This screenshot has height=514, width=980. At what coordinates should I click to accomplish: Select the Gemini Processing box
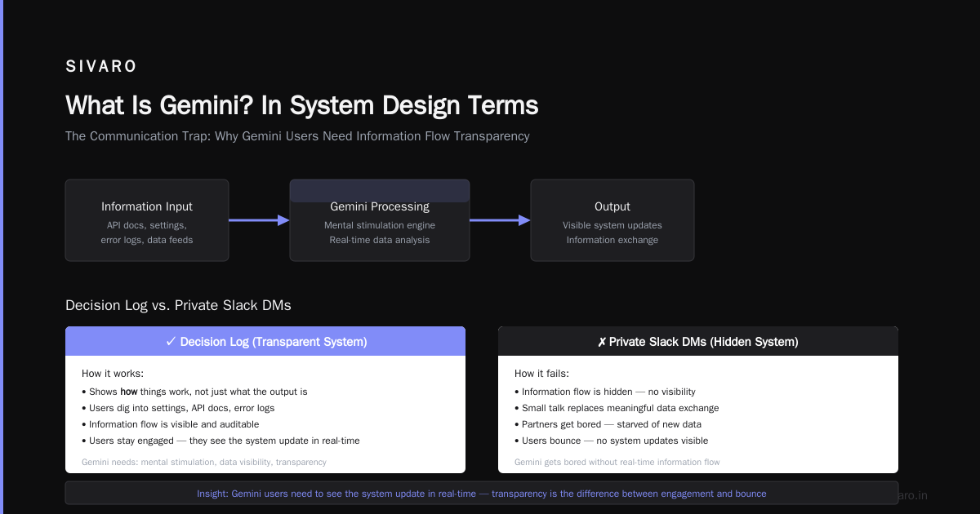[x=380, y=220]
